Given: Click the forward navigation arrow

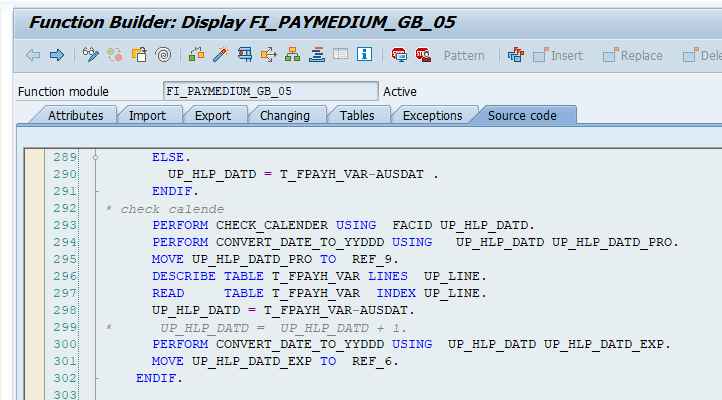Looking at the screenshot, I should [56, 55].
